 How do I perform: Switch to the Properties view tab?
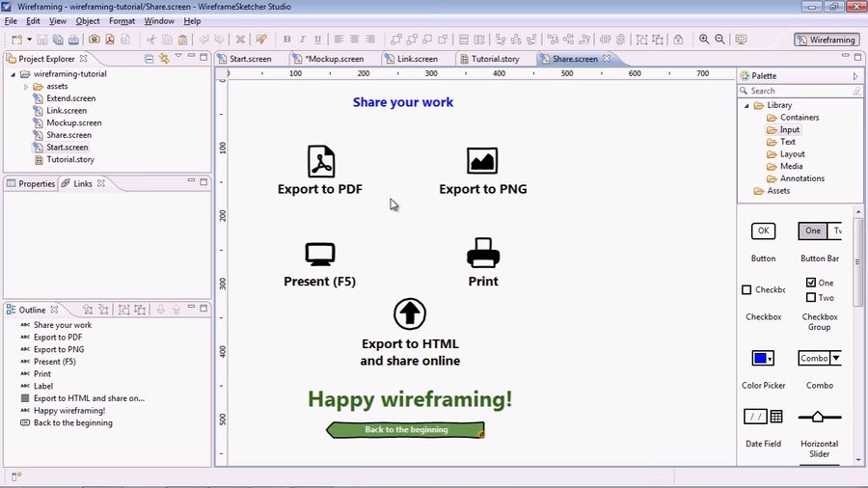pos(31,183)
